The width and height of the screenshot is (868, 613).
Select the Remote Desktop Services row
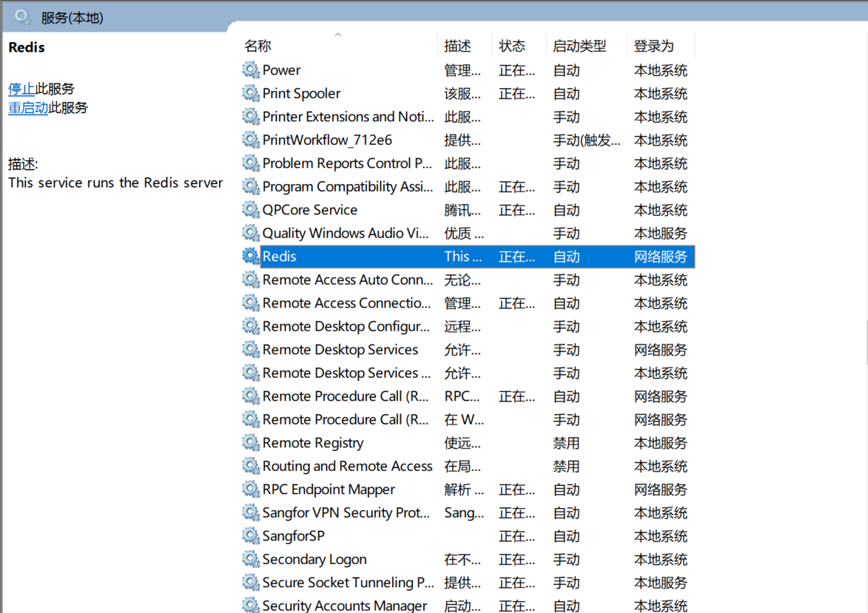click(340, 350)
